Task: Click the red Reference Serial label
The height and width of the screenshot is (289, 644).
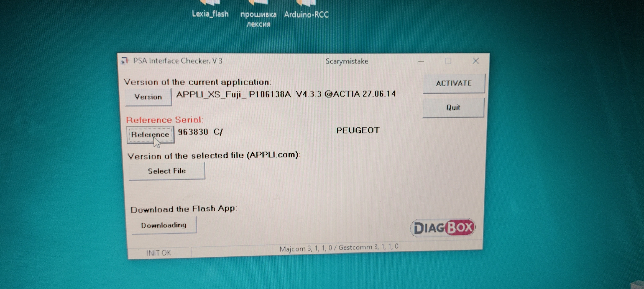Action: (x=165, y=120)
